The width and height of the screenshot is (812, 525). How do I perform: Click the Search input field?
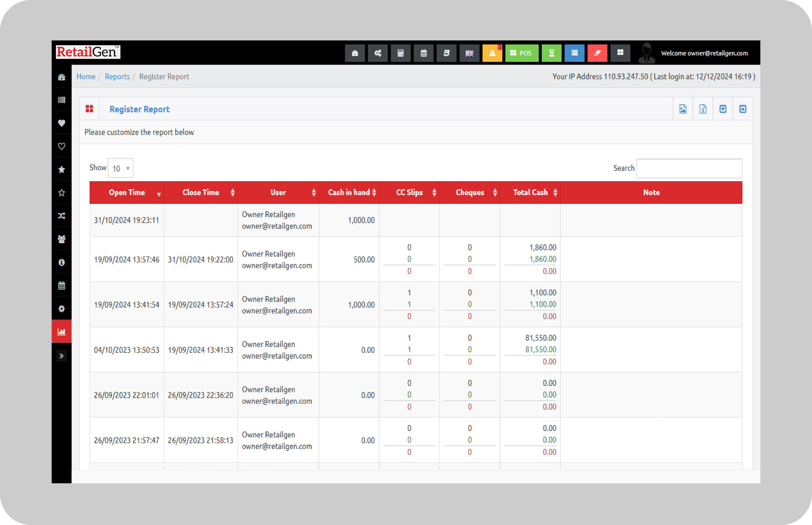point(689,168)
